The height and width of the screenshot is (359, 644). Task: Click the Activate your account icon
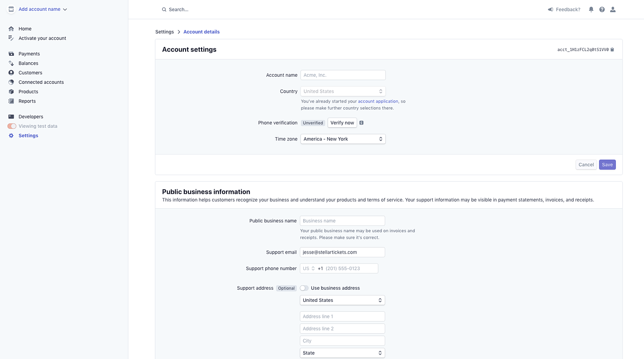click(11, 38)
